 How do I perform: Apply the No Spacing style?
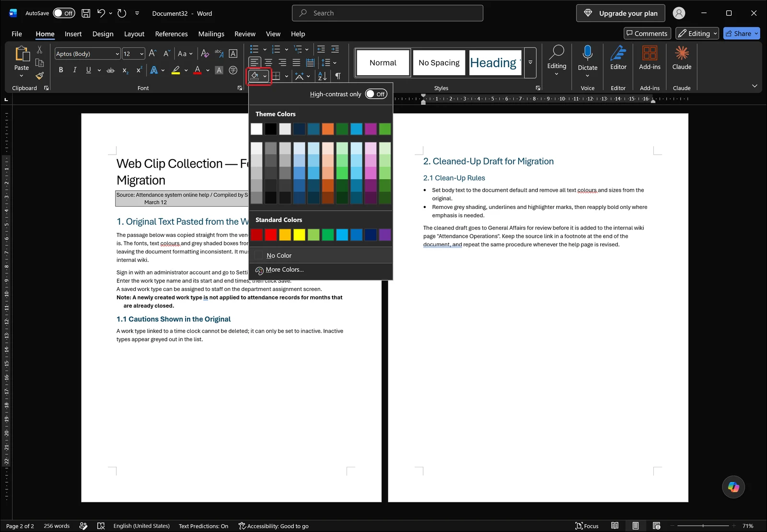pos(439,63)
